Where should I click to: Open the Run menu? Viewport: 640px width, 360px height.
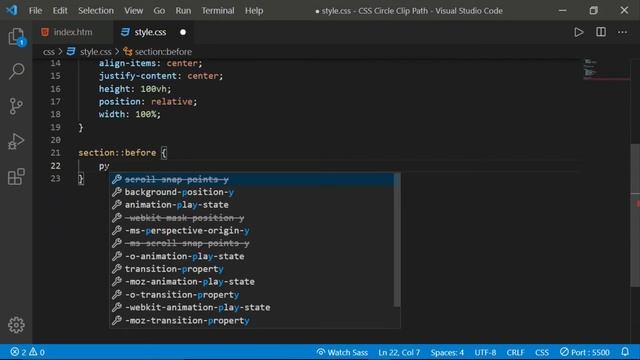click(183, 11)
